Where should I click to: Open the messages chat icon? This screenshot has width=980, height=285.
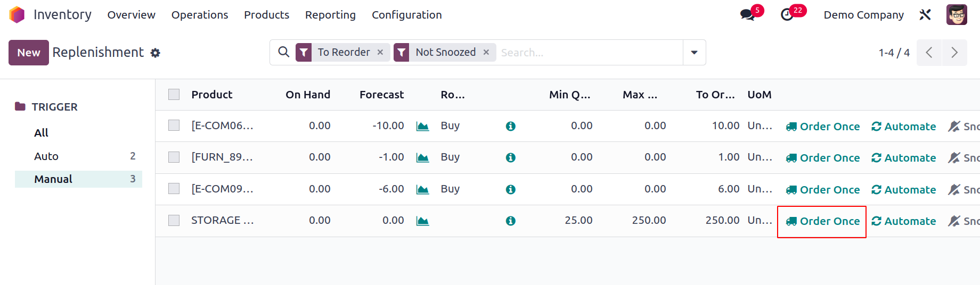747,15
